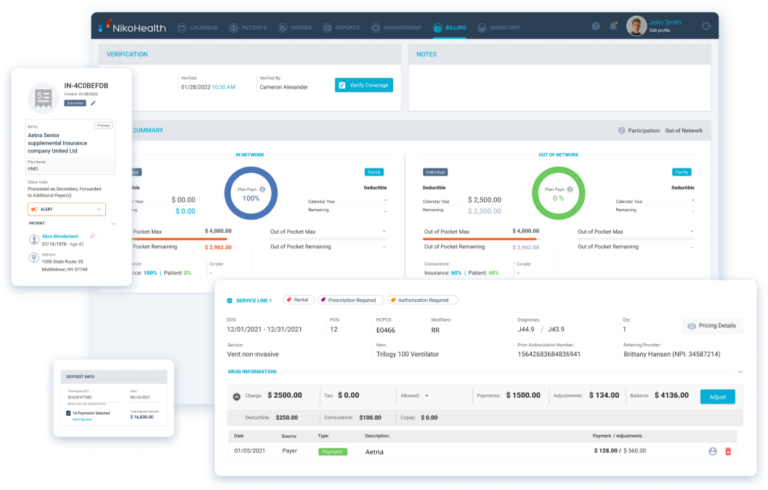Switch to the Inventory tab

498,26
